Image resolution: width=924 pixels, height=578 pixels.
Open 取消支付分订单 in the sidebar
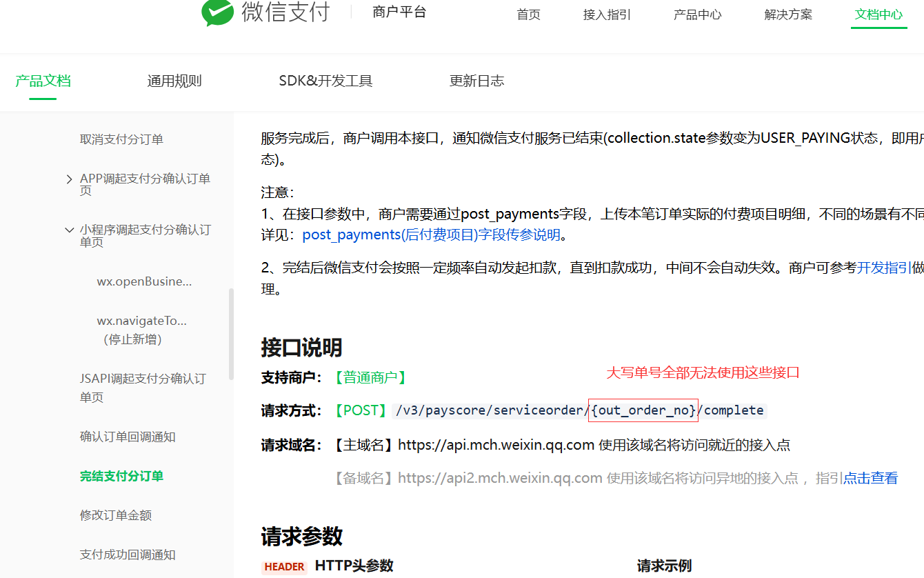point(121,139)
